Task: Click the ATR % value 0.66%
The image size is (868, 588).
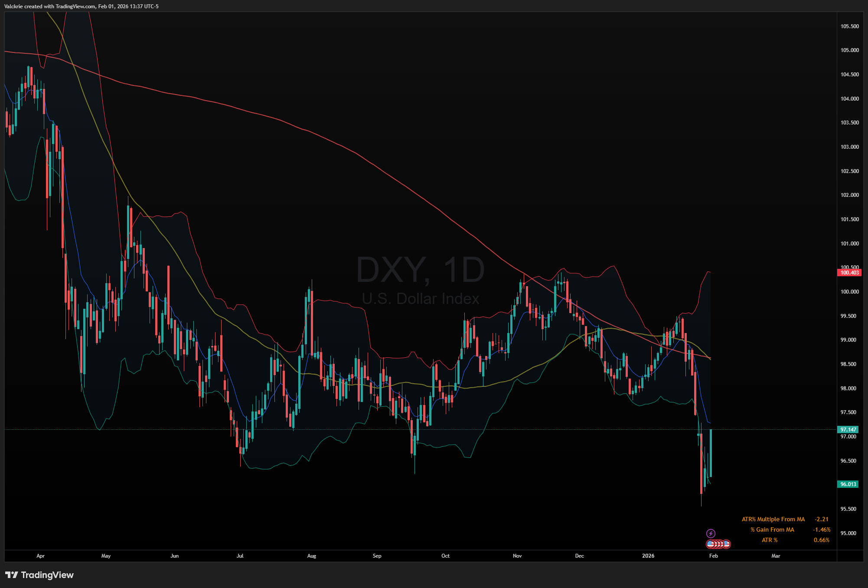Action: point(821,540)
